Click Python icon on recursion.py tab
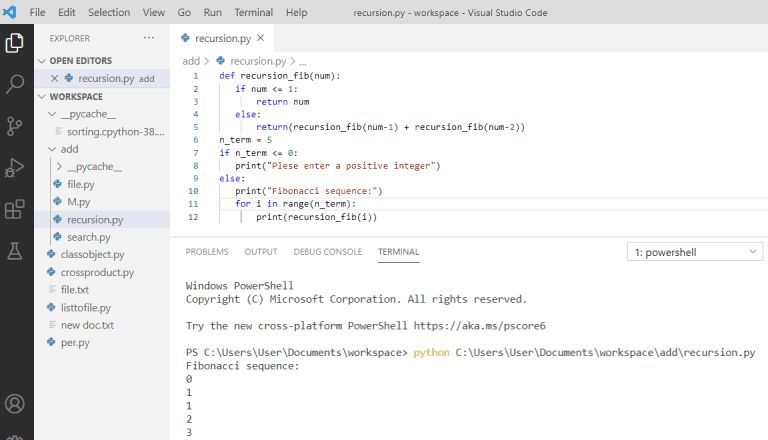The image size is (768, 440). point(185,38)
